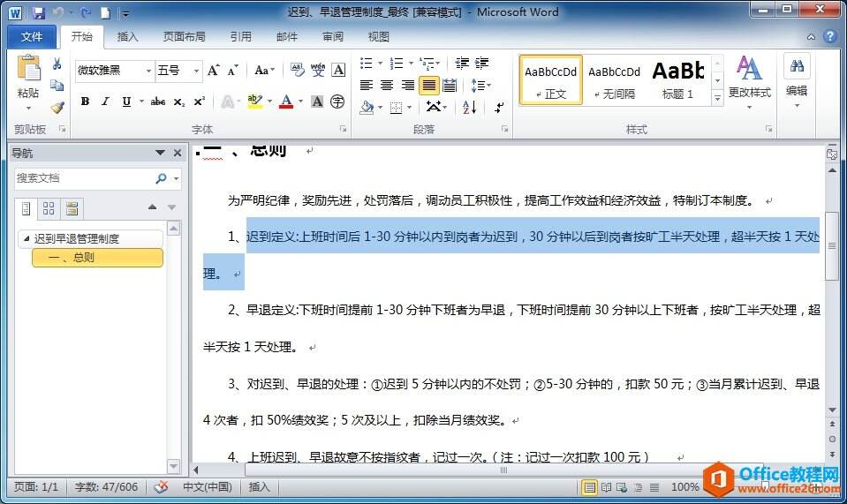Apply Character Border icon
The width and height of the screenshot is (847, 504).
click(x=338, y=70)
